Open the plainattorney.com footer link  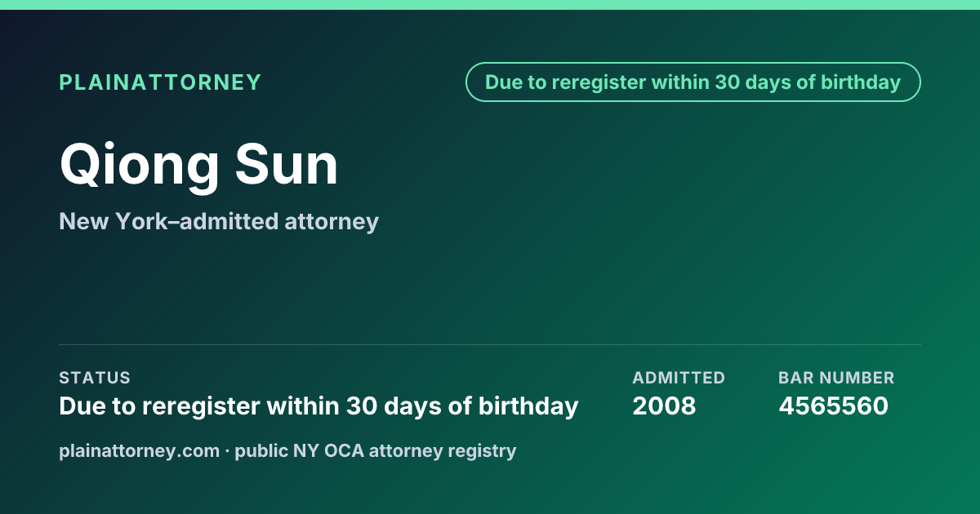(x=139, y=450)
